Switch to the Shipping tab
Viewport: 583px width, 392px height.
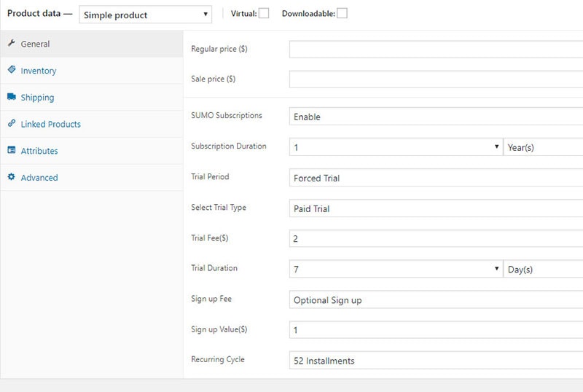pos(37,98)
